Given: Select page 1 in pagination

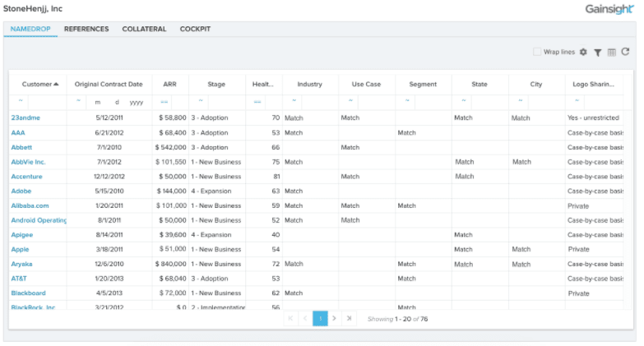Looking at the screenshot, I should pyautogui.click(x=320, y=318).
